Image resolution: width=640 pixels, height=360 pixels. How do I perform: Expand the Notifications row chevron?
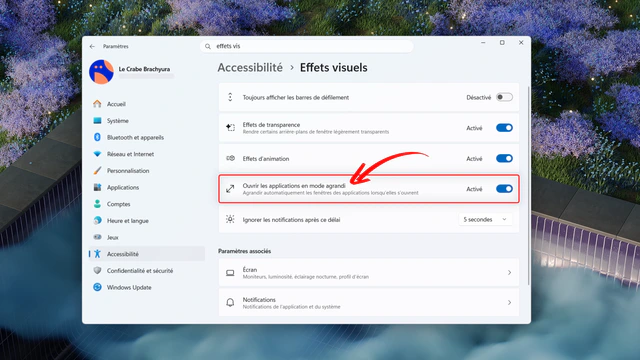[509, 302]
